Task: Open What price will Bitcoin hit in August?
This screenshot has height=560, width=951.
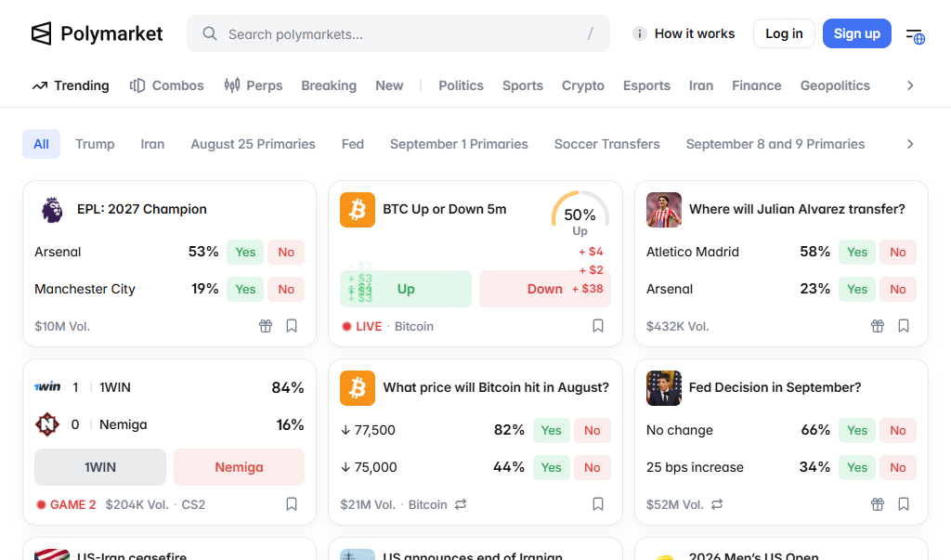Action: coord(496,387)
